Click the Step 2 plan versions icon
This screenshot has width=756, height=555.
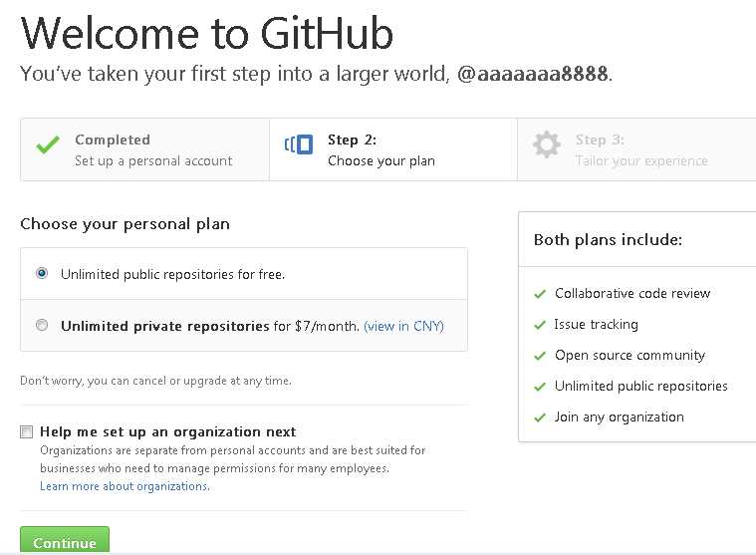[299, 144]
